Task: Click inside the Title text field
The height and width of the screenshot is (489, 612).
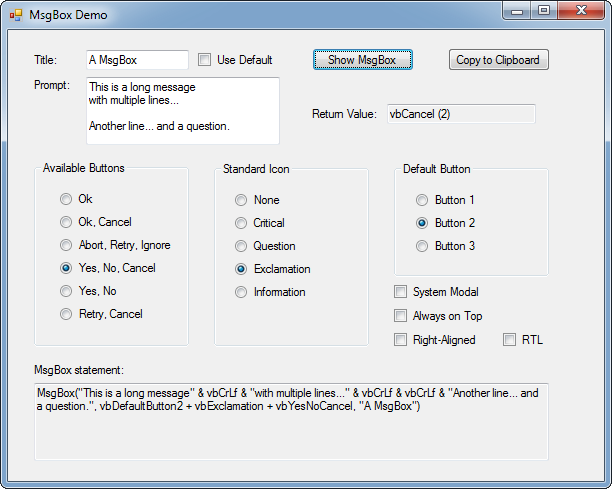Action: (x=137, y=60)
